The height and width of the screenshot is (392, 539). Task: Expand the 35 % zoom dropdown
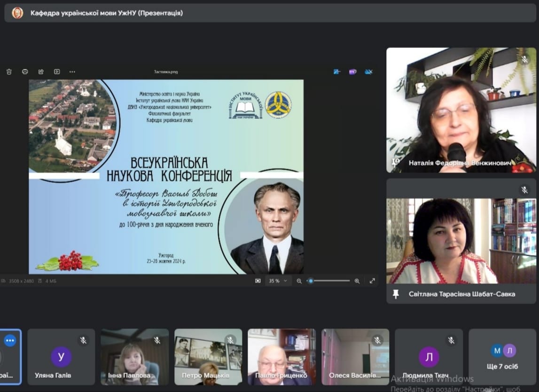(278, 281)
